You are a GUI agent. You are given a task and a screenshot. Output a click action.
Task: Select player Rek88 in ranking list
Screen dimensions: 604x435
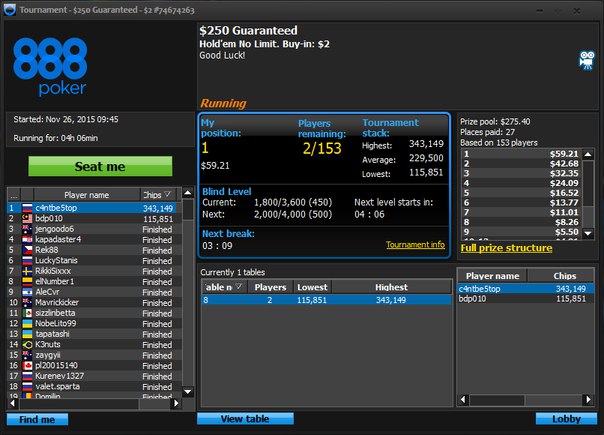92,250
